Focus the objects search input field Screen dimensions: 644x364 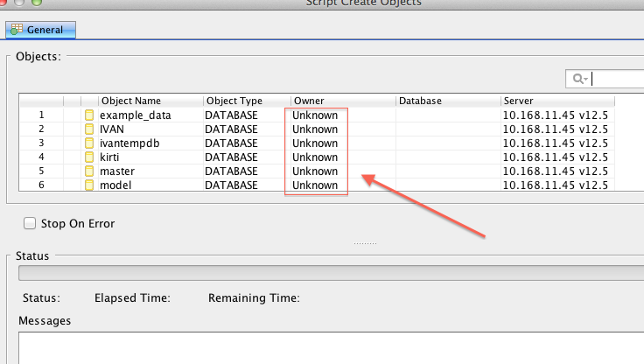click(618, 80)
